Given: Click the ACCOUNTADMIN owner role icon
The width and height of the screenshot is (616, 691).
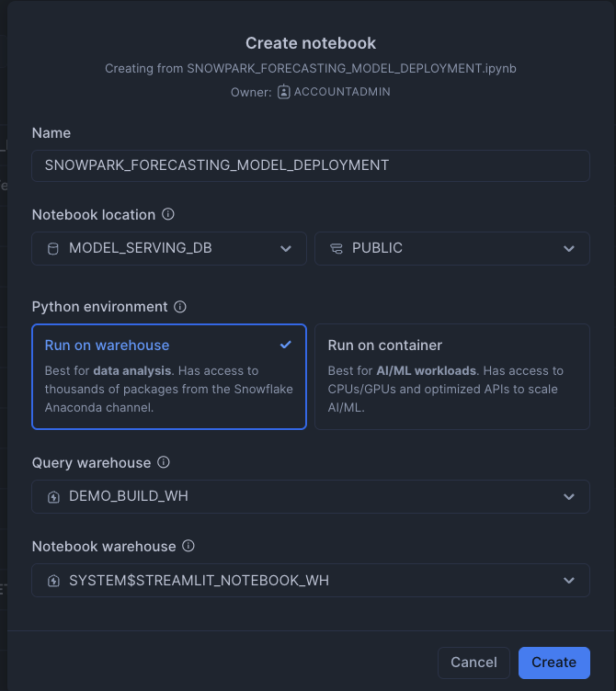Looking at the screenshot, I should coord(283,92).
